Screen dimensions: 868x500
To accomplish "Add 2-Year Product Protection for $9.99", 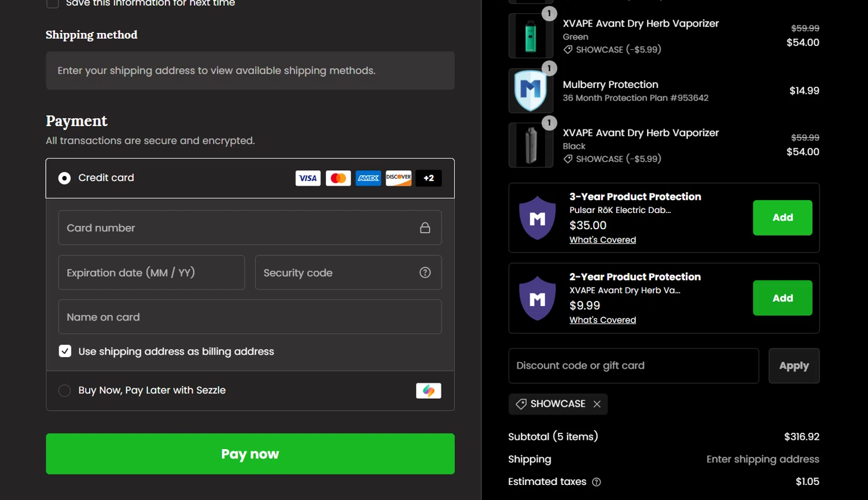I will (782, 298).
